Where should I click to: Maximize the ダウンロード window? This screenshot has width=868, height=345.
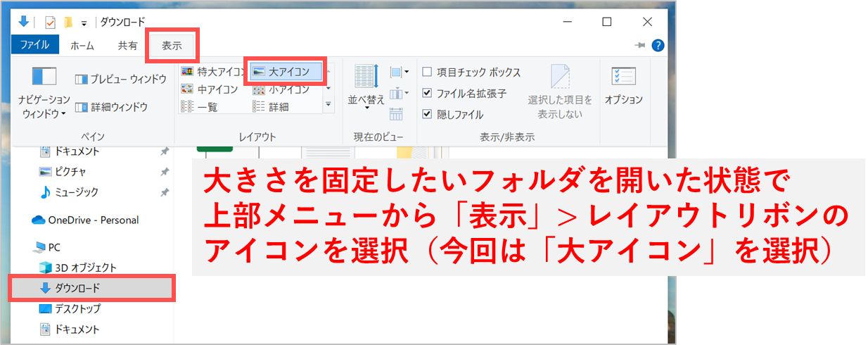pyautogui.click(x=606, y=22)
